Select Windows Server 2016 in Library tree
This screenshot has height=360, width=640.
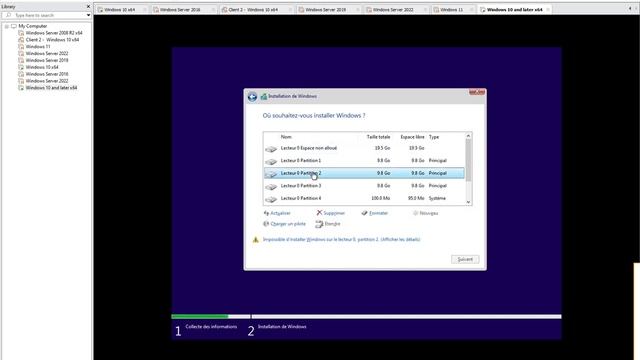pos(47,74)
